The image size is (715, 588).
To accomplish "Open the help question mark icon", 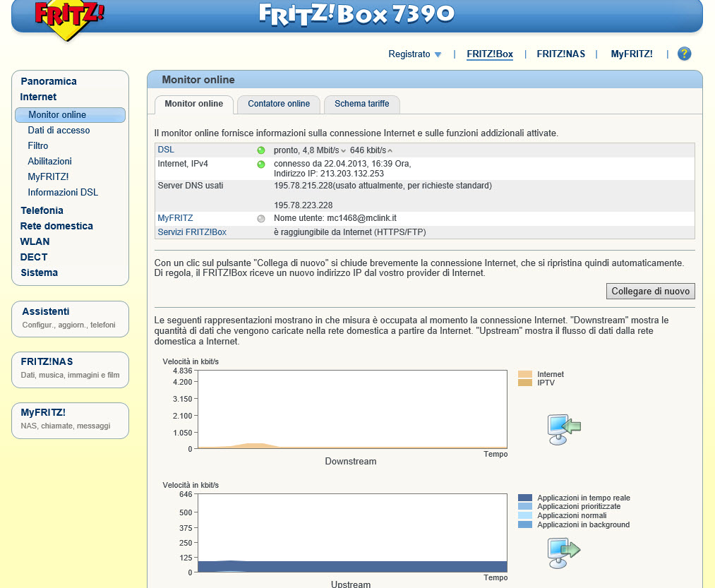I will [684, 54].
